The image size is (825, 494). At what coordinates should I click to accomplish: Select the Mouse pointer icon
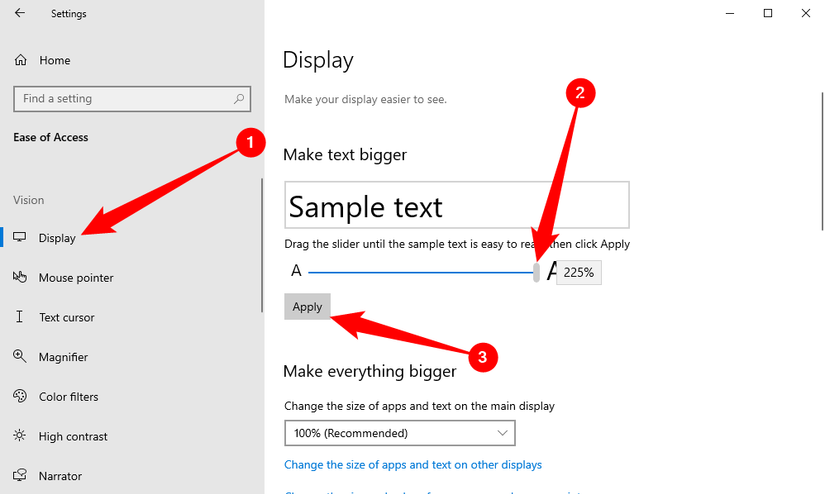(19, 277)
